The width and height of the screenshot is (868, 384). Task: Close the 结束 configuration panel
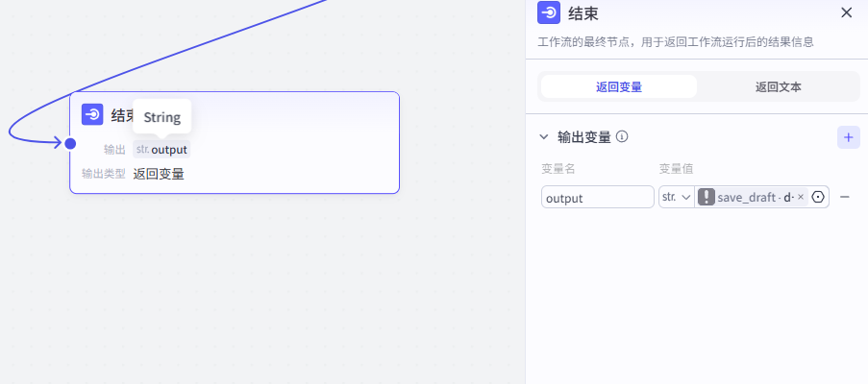(846, 12)
